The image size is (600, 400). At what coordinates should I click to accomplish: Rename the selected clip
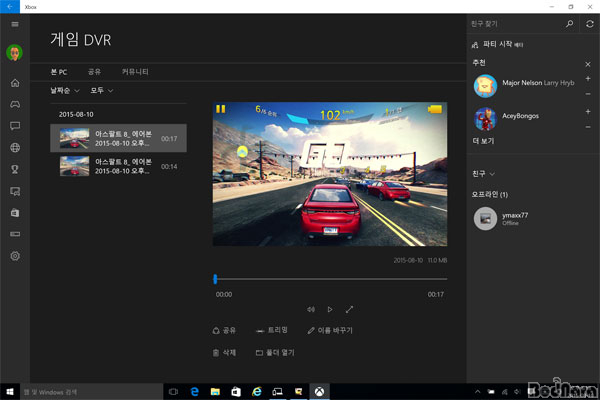click(x=330, y=330)
